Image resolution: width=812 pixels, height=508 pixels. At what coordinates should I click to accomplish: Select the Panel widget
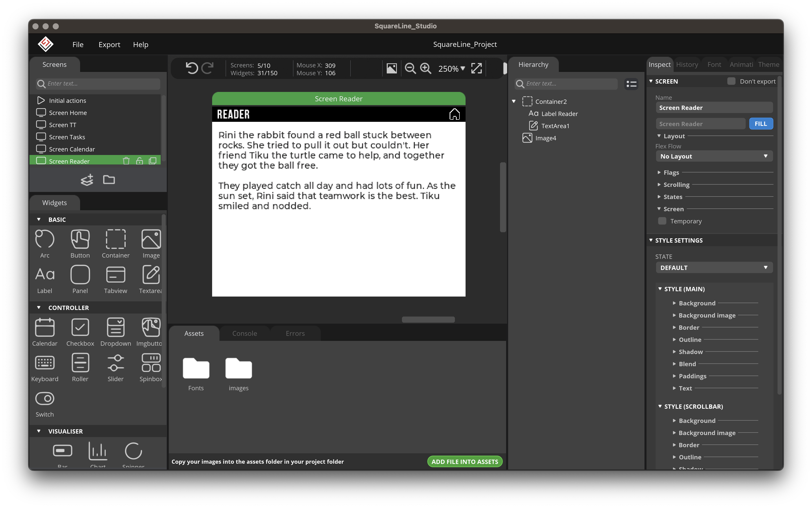coord(80,279)
